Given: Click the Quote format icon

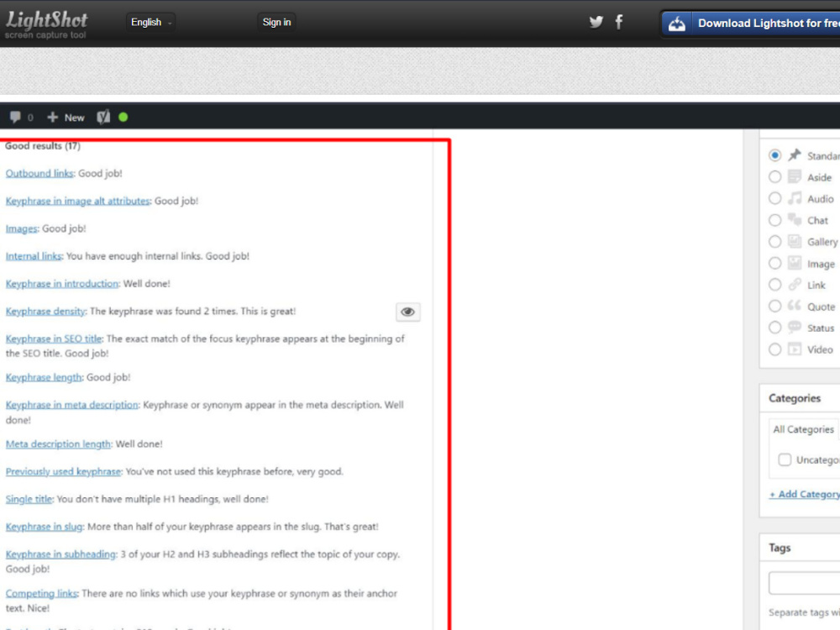Looking at the screenshot, I should (x=795, y=306).
